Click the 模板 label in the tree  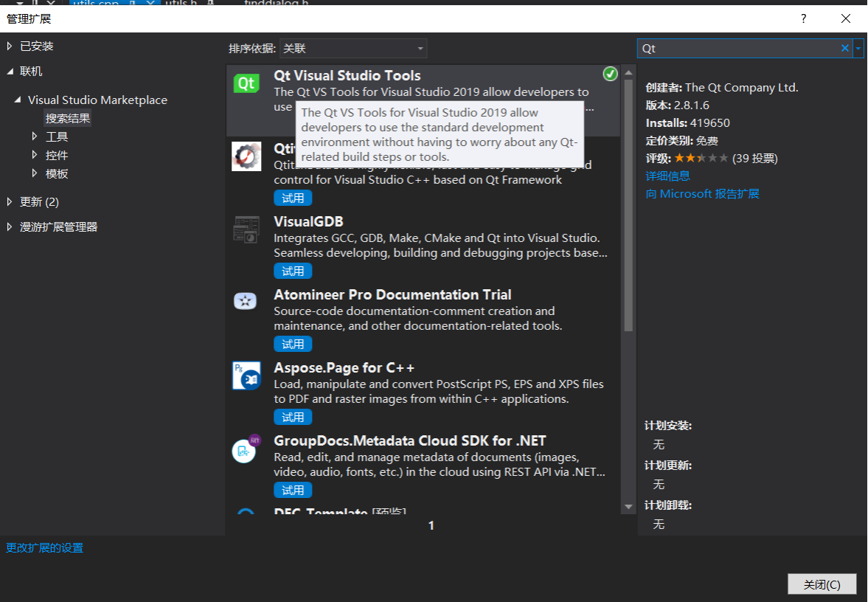[x=57, y=173]
